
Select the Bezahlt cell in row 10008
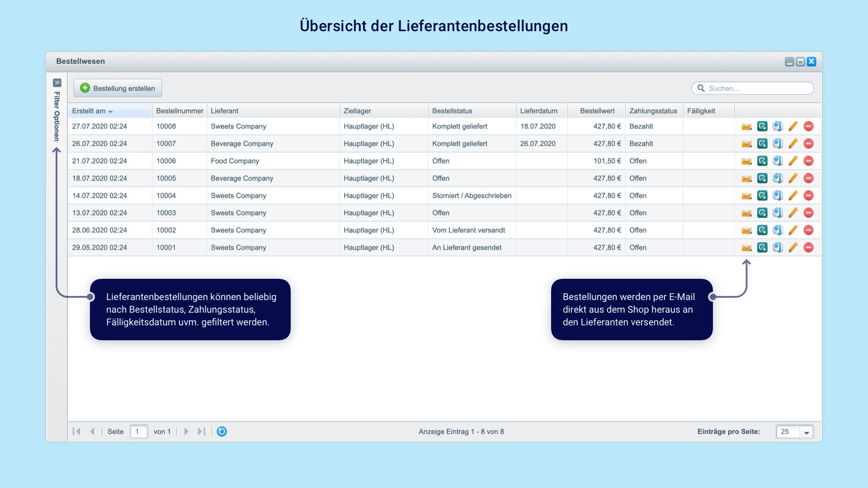[x=654, y=127]
